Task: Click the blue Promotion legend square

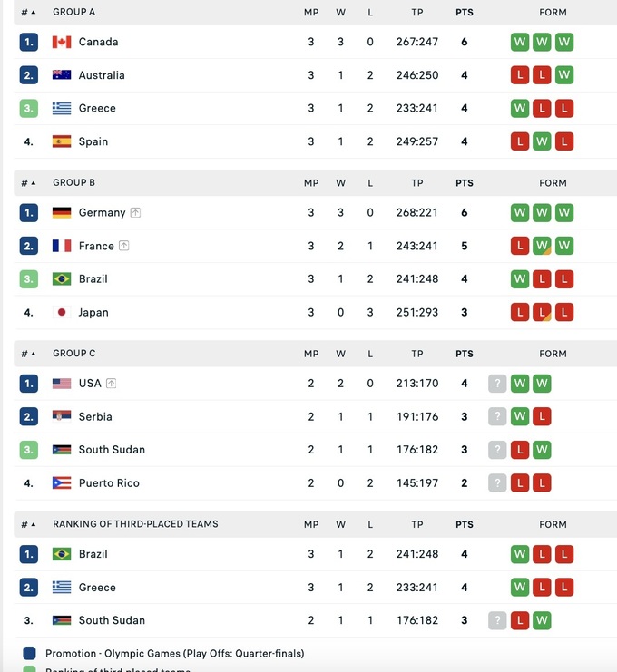Action: pos(30,653)
